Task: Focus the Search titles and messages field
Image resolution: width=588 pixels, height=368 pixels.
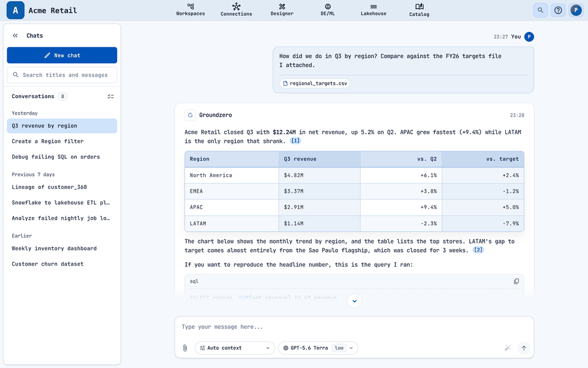Action: (x=62, y=75)
